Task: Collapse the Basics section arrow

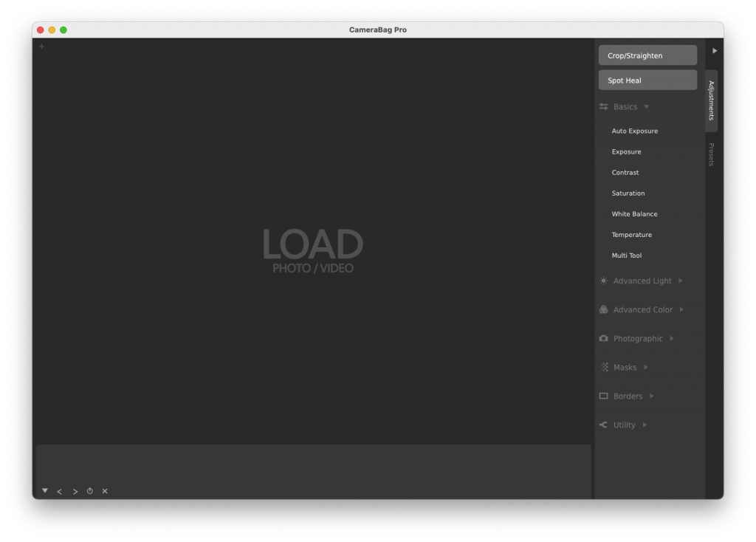Action: click(x=647, y=106)
